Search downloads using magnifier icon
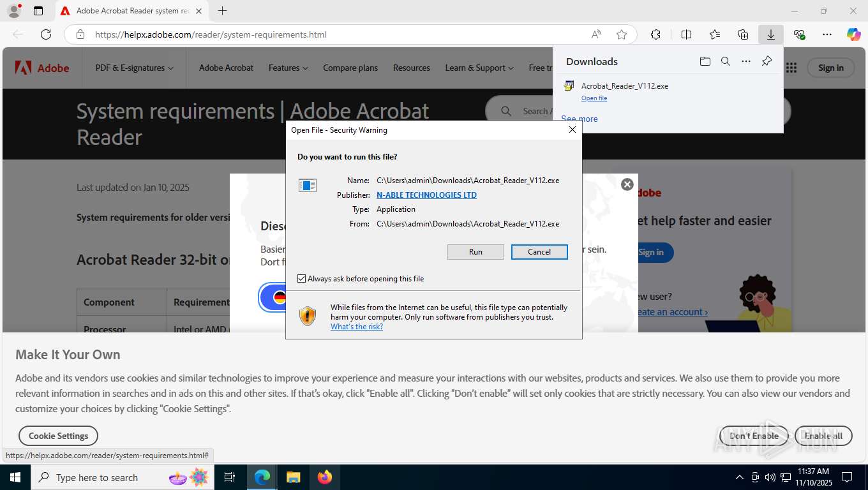 point(726,61)
